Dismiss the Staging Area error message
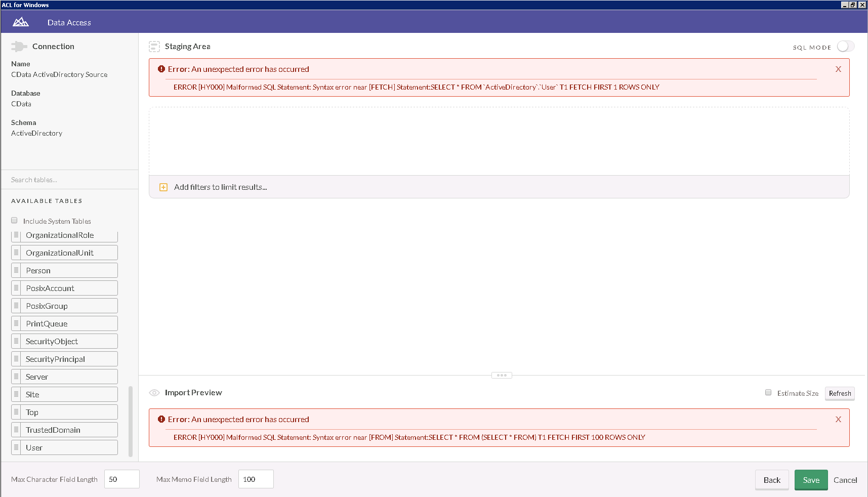The height and width of the screenshot is (497, 868). pos(838,69)
